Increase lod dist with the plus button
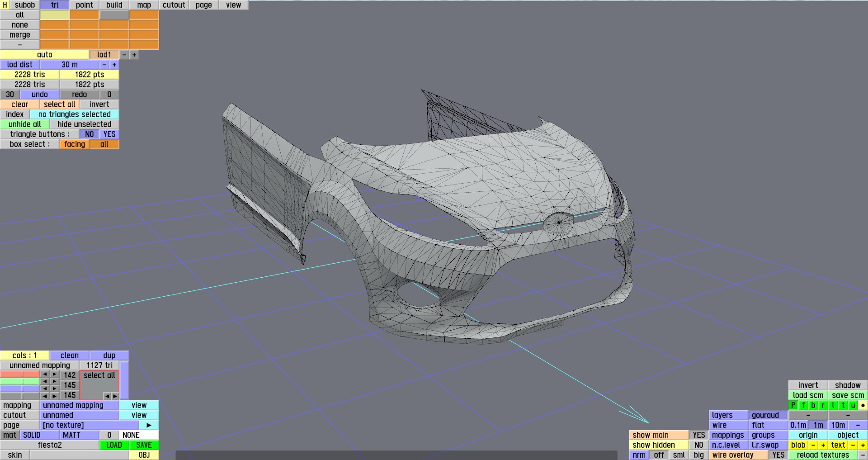The height and width of the screenshot is (460, 868). tap(114, 65)
